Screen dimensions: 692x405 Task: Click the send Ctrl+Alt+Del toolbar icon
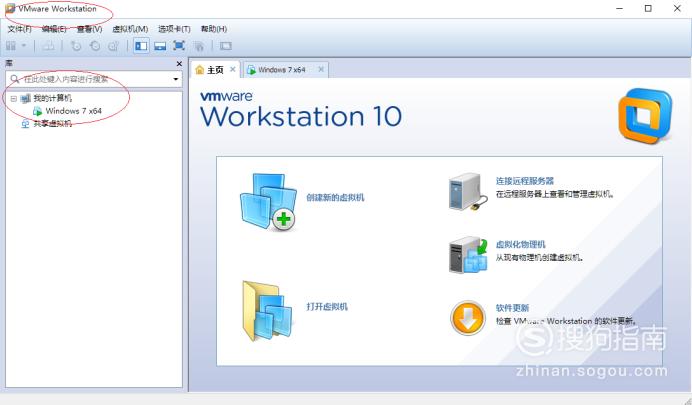tap(49, 45)
